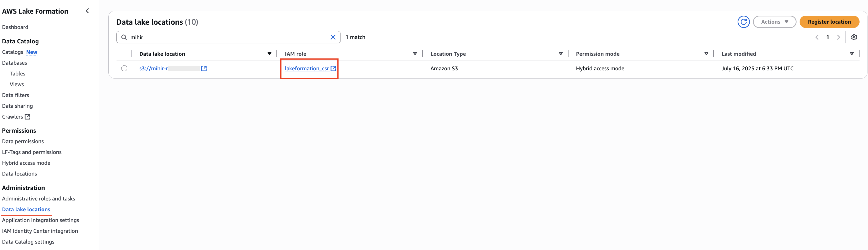Viewport: 868px width, 250px height.
Task: Open Data sharing in the sidebar
Action: pyautogui.click(x=17, y=106)
